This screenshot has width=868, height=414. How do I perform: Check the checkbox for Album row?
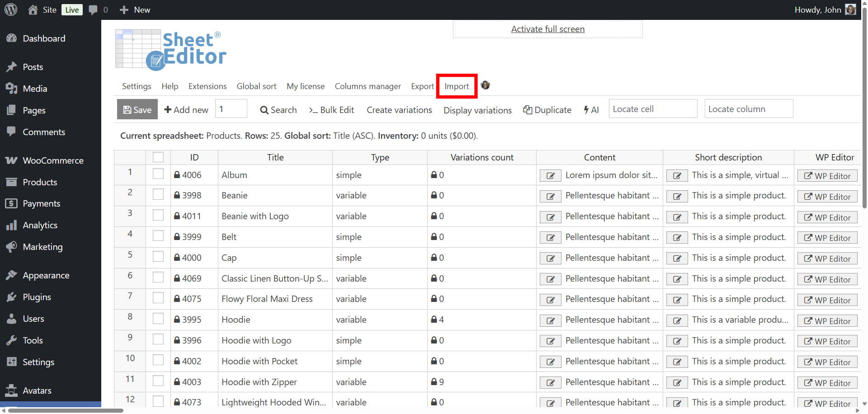coord(158,174)
